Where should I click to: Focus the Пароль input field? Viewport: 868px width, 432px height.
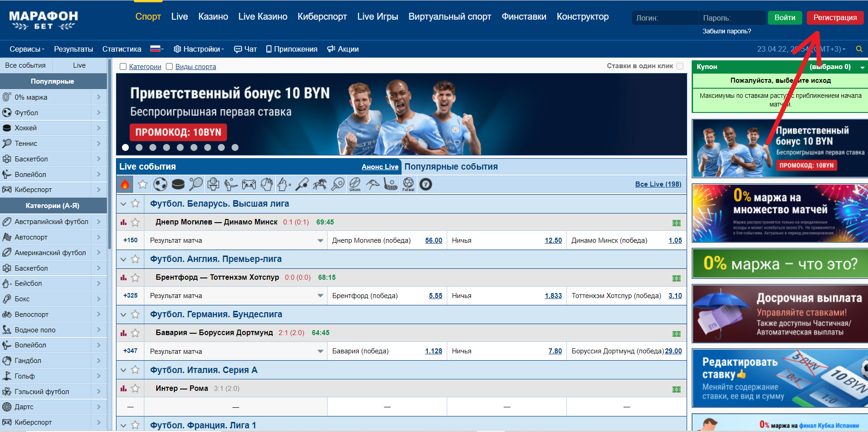pos(732,18)
